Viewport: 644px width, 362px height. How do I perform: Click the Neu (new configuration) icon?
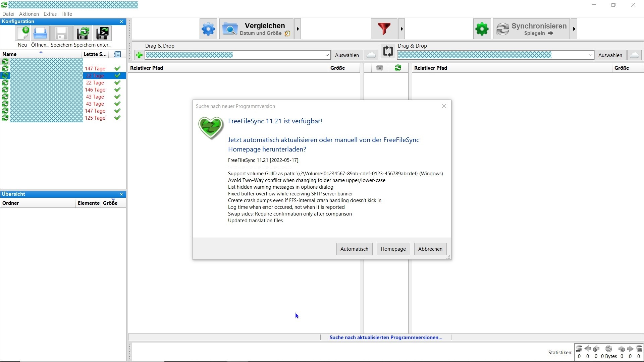tap(22, 34)
